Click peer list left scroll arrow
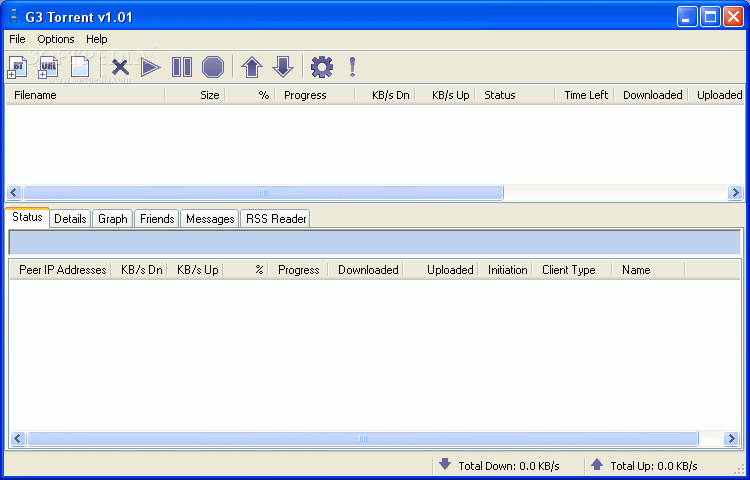 point(18,438)
